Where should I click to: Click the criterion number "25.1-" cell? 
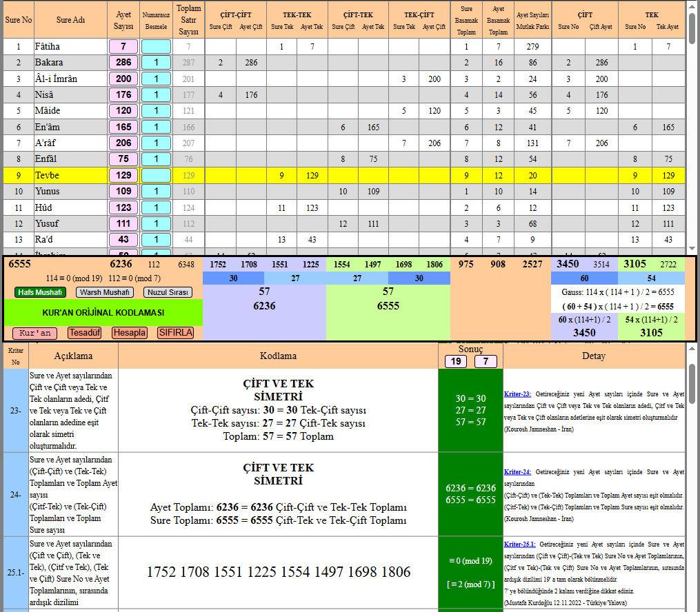(16, 572)
